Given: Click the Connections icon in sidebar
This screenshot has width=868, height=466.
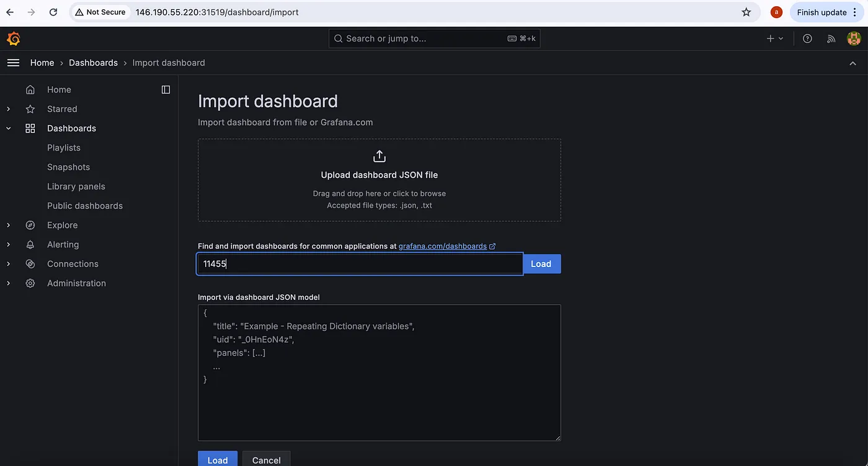Looking at the screenshot, I should click(x=30, y=264).
